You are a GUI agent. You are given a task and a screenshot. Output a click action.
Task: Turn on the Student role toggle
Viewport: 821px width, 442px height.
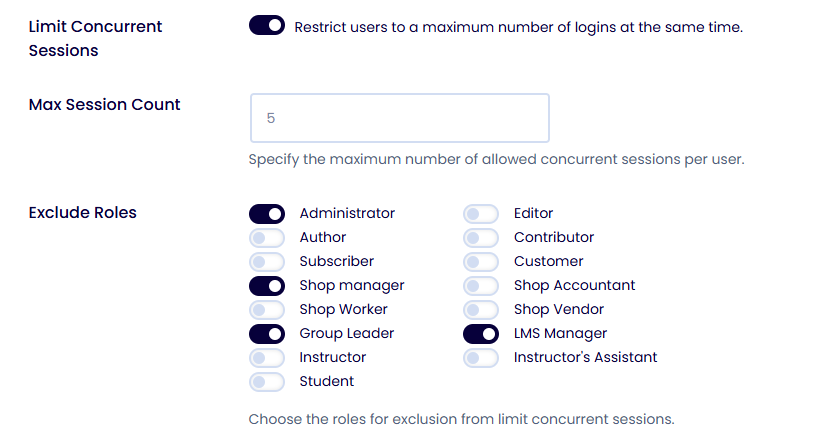[x=267, y=381]
